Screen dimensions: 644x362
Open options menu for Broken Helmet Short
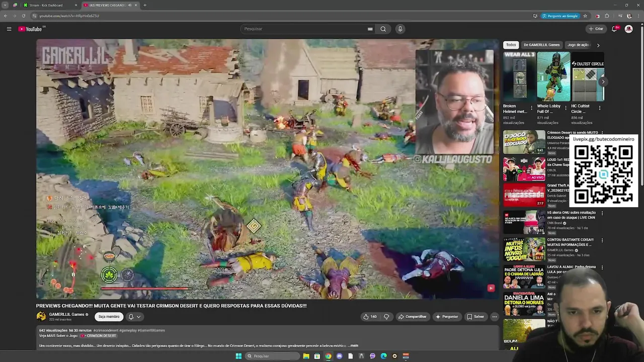pos(531,108)
